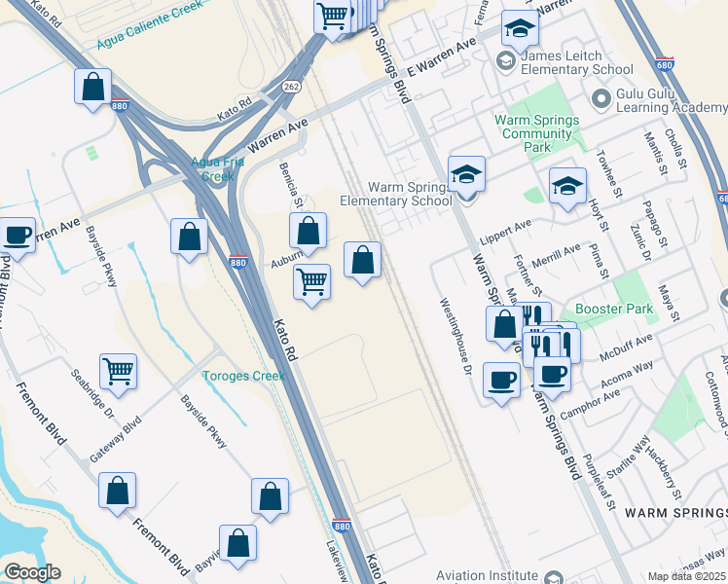
Task: Click the Gateway Blvd street label
Action: 115,440
